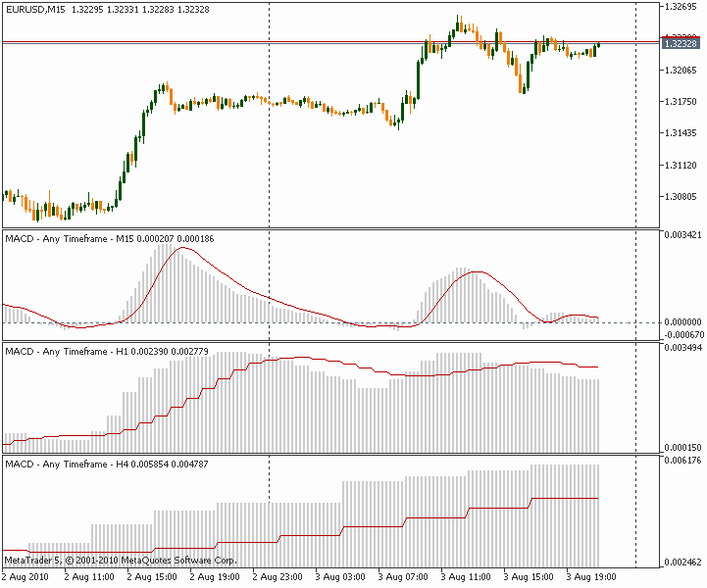Image resolution: width=707 pixels, height=588 pixels.
Task: Select the 3 Aug 07:00 time label
Action: 403,577
